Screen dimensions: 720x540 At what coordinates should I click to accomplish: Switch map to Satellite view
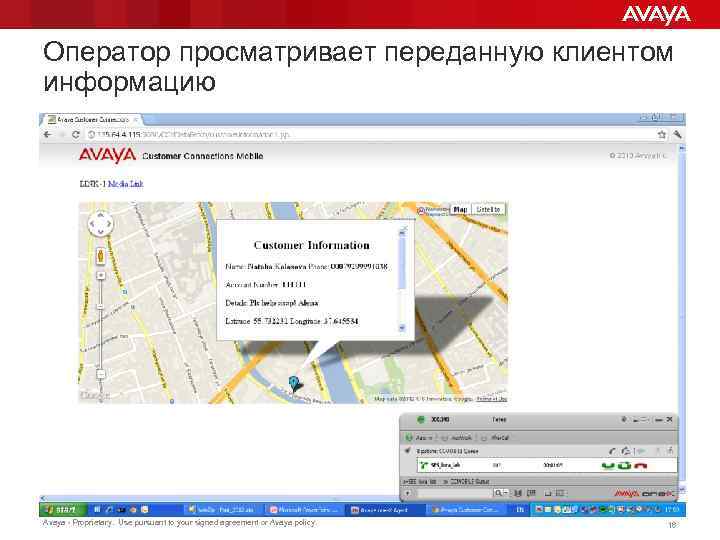click(x=488, y=209)
